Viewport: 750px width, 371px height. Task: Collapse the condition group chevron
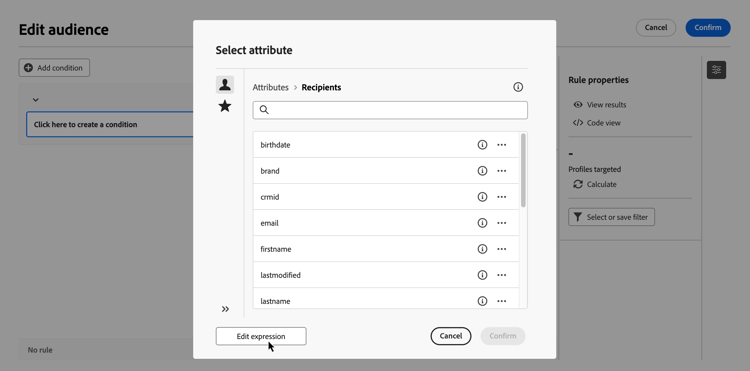click(x=35, y=100)
